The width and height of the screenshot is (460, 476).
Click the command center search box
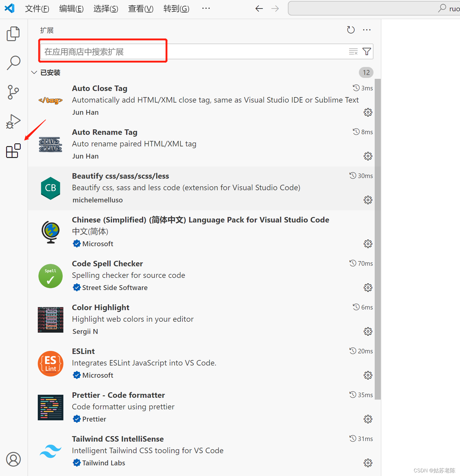(374, 8)
